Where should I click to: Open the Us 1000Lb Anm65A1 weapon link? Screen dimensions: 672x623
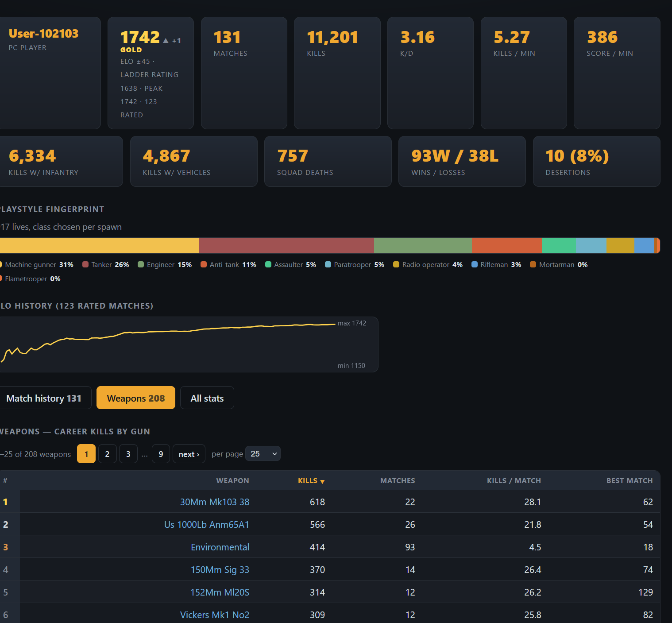tap(207, 524)
